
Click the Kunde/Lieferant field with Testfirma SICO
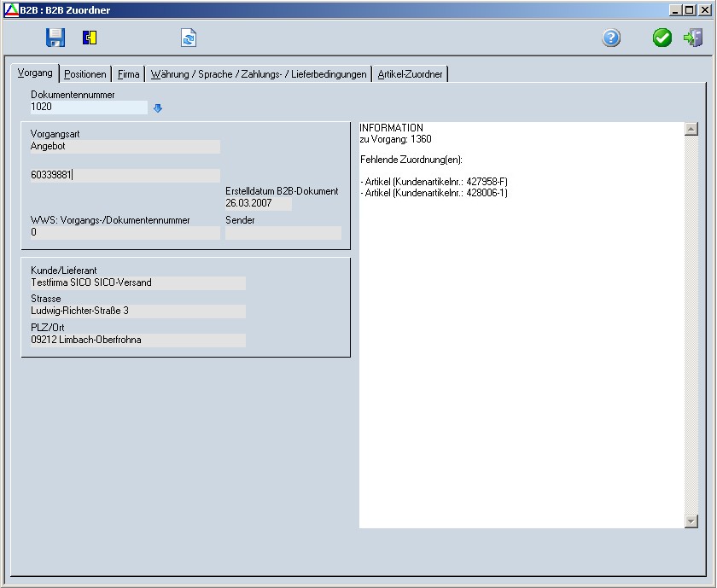tap(137, 282)
